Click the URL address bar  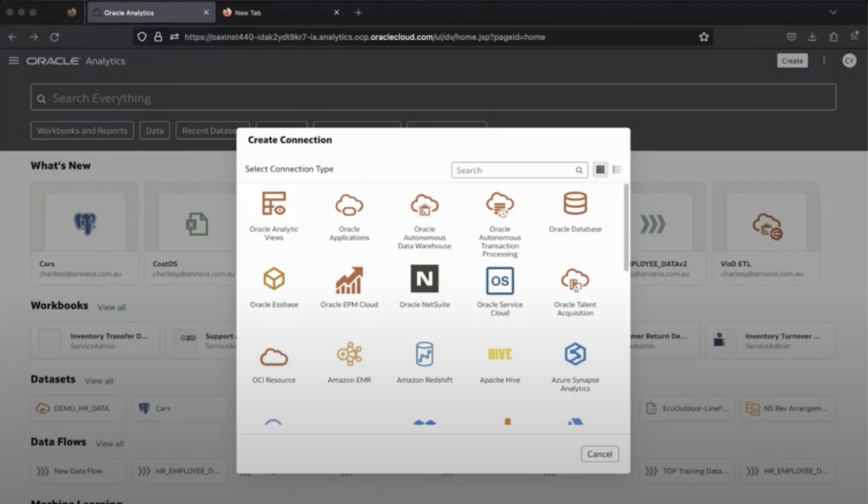point(424,37)
